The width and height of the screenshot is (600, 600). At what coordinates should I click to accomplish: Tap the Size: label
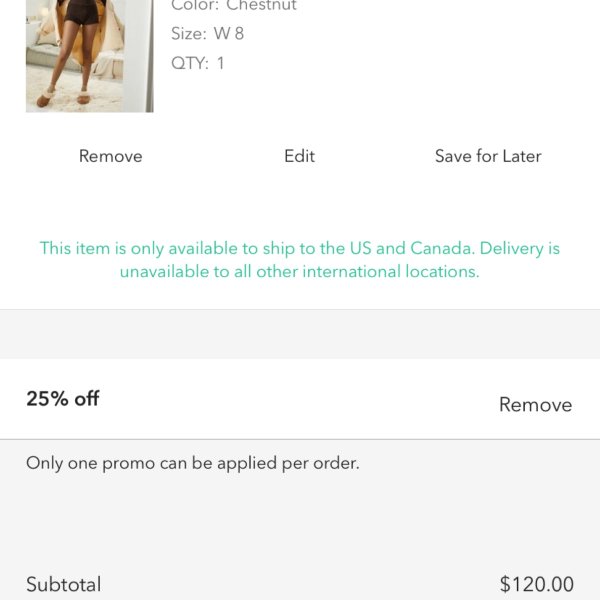[x=189, y=34]
